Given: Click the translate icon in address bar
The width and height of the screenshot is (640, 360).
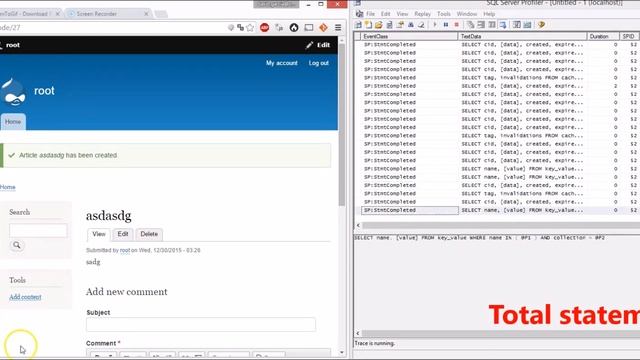Looking at the screenshot, I should [240, 28].
